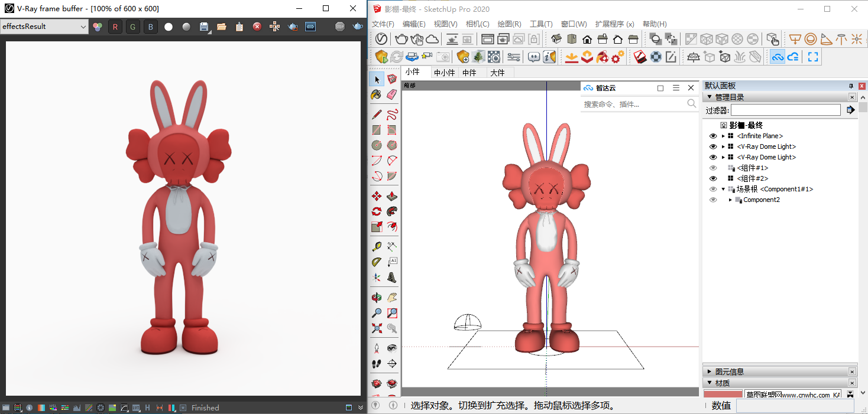The image size is (868, 414).
Task: Open the 文件(F) menu
Action: (x=383, y=24)
